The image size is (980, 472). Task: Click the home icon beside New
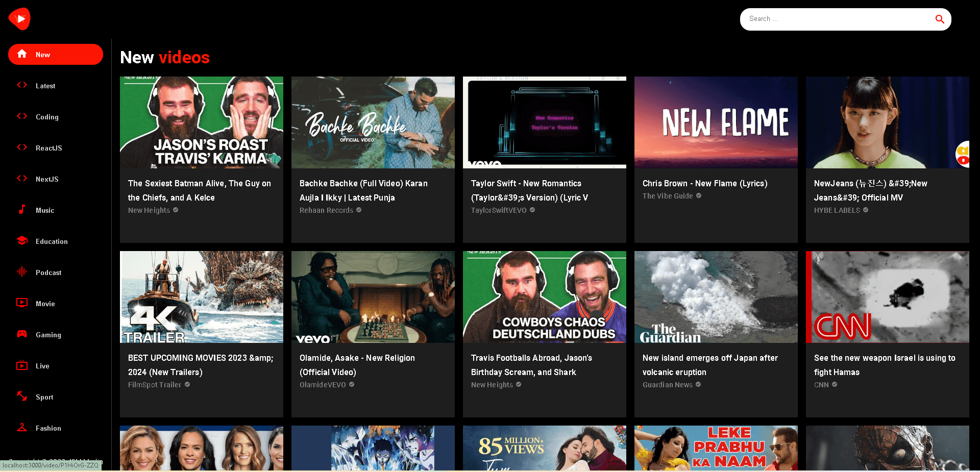tap(22, 54)
